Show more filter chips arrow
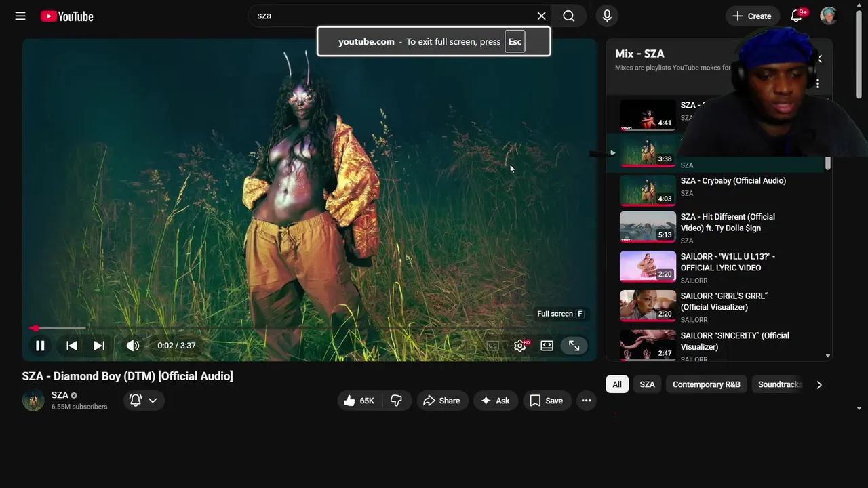 click(819, 384)
